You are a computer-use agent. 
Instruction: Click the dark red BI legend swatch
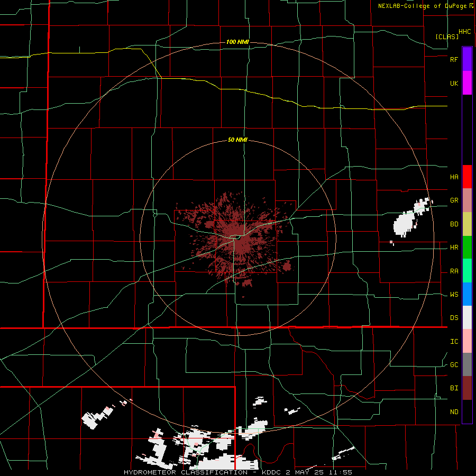467,388
